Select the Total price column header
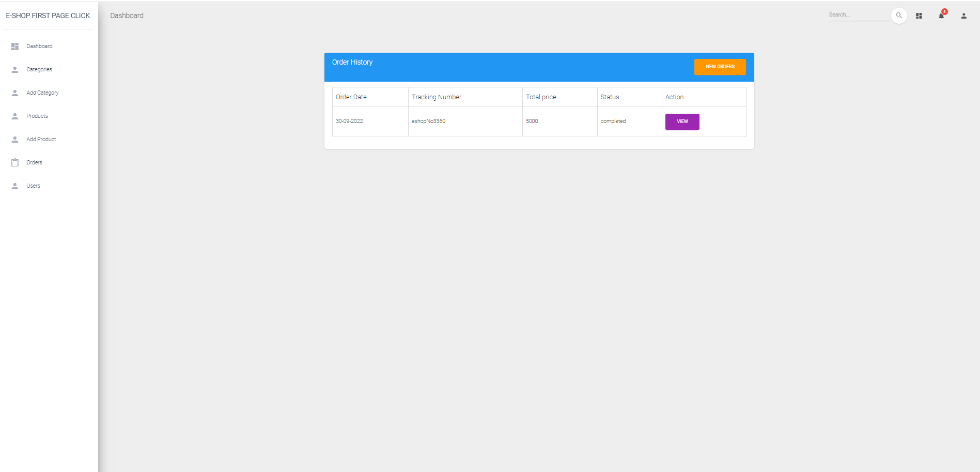Screen dimensions: 980x472 point(541,97)
